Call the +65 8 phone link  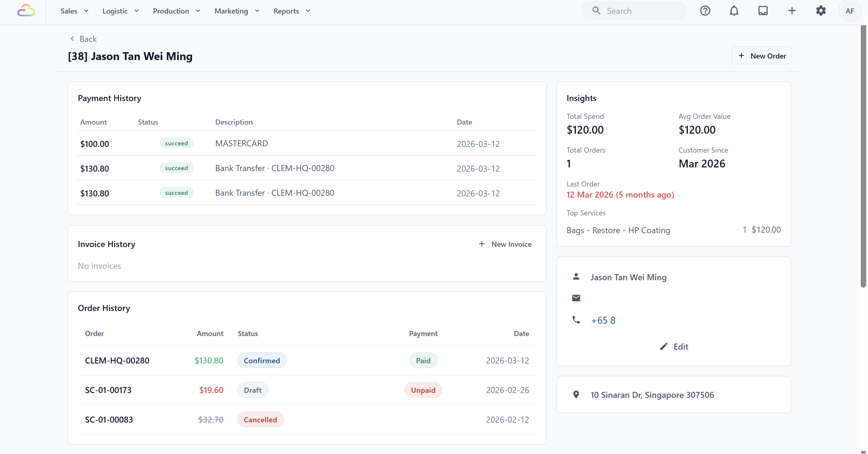[x=603, y=320]
